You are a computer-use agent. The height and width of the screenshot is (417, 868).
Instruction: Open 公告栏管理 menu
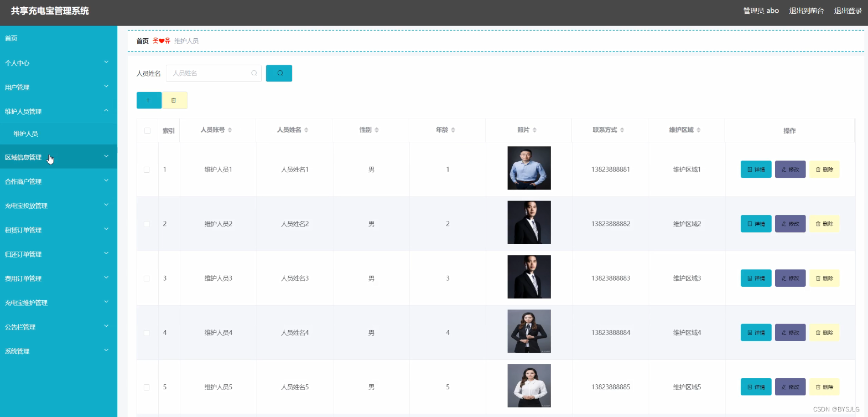tap(59, 327)
